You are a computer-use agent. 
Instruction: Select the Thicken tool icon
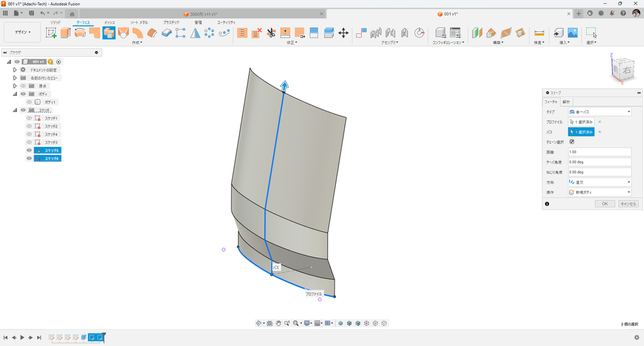(166, 33)
